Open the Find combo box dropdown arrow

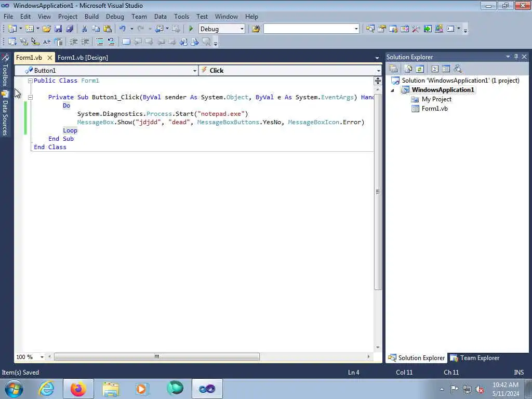(356, 29)
